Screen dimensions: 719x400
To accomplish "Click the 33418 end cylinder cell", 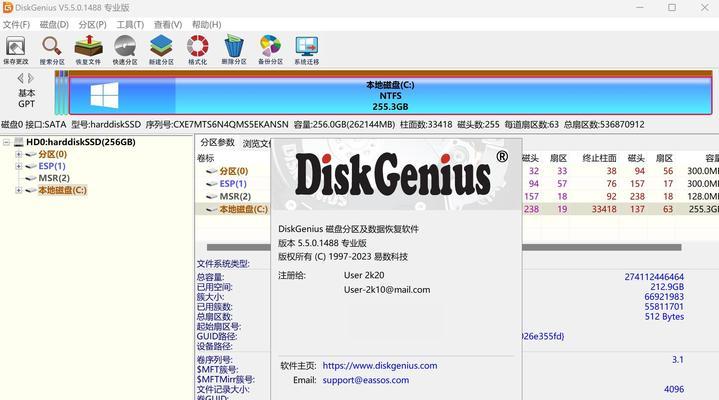I will point(603,209).
